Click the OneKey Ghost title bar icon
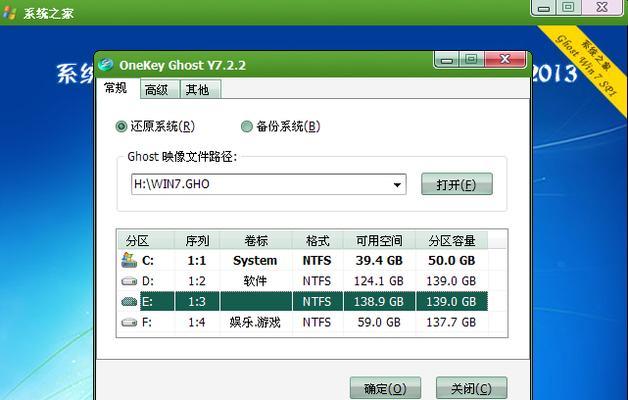This screenshot has height=400, width=628. click(x=106, y=64)
